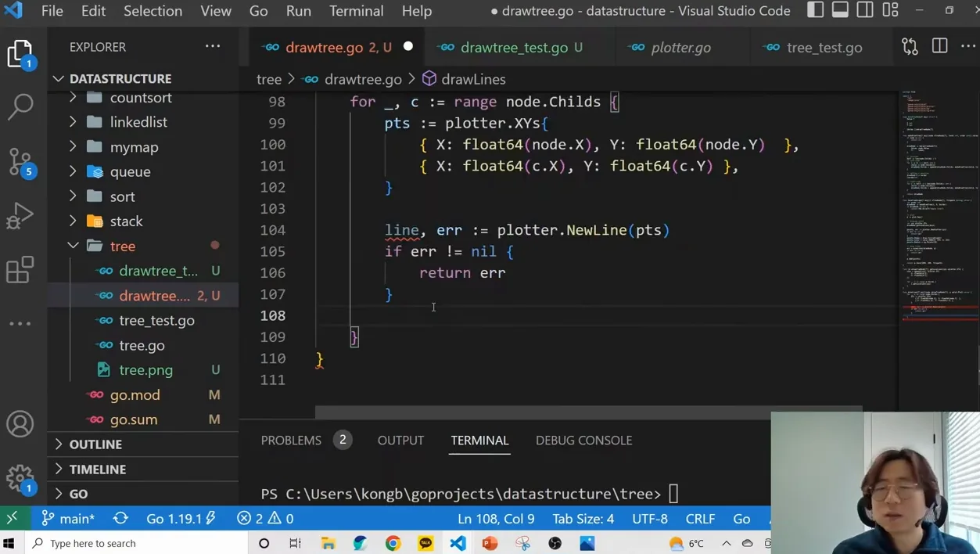Change UTF-8 file encoding
980x554 pixels.
[x=650, y=518]
